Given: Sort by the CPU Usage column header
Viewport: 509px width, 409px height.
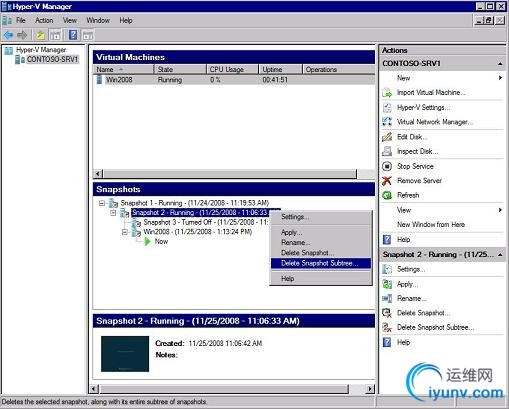Looking at the screenshot, I should [x=233, y=69].
